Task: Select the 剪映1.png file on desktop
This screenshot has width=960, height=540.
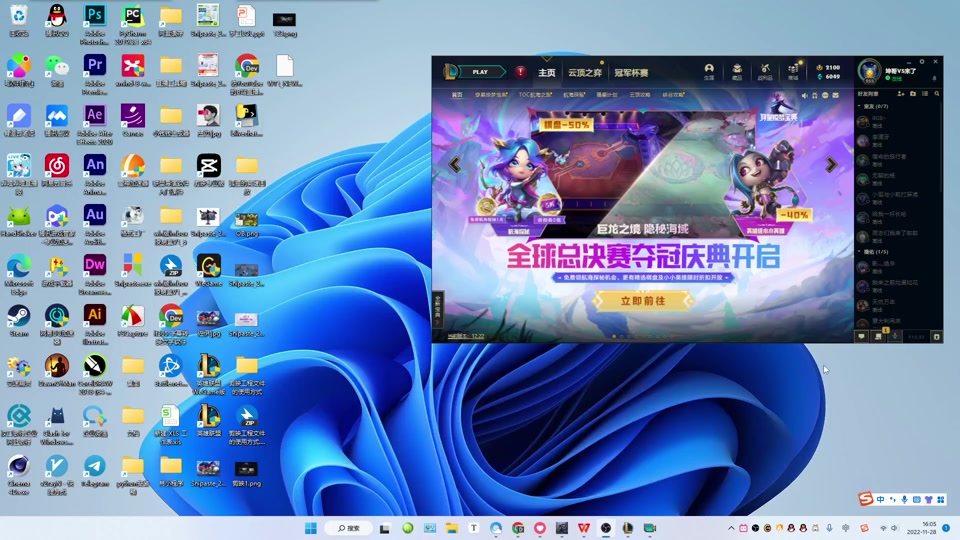Action: tap(246, 474)
